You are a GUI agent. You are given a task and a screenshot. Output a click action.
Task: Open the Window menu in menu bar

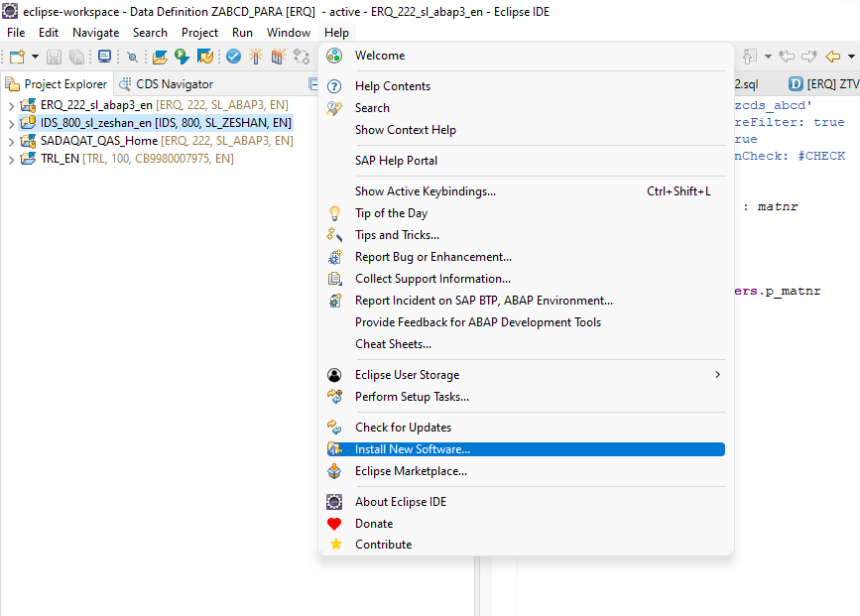(289, 33)
